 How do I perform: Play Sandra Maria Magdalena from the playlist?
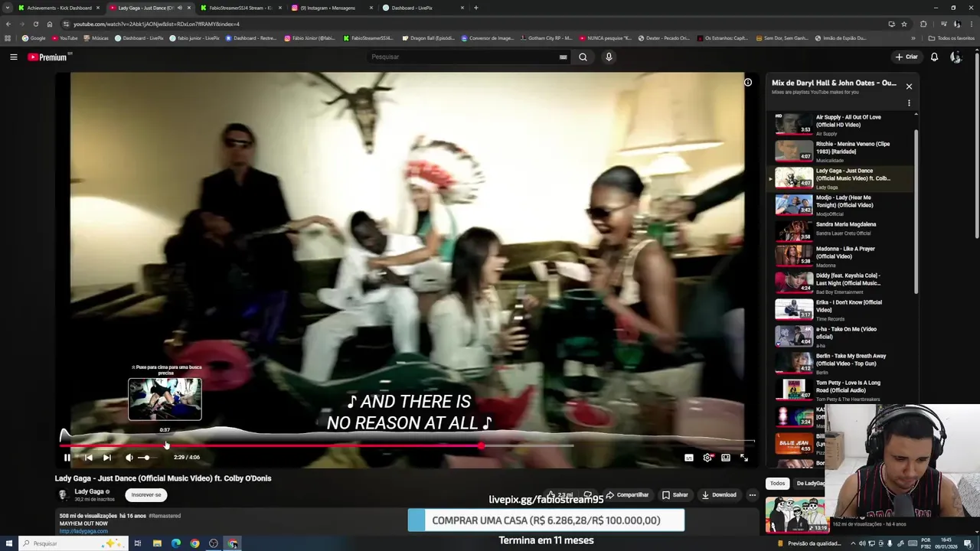(x=840, y=231)
